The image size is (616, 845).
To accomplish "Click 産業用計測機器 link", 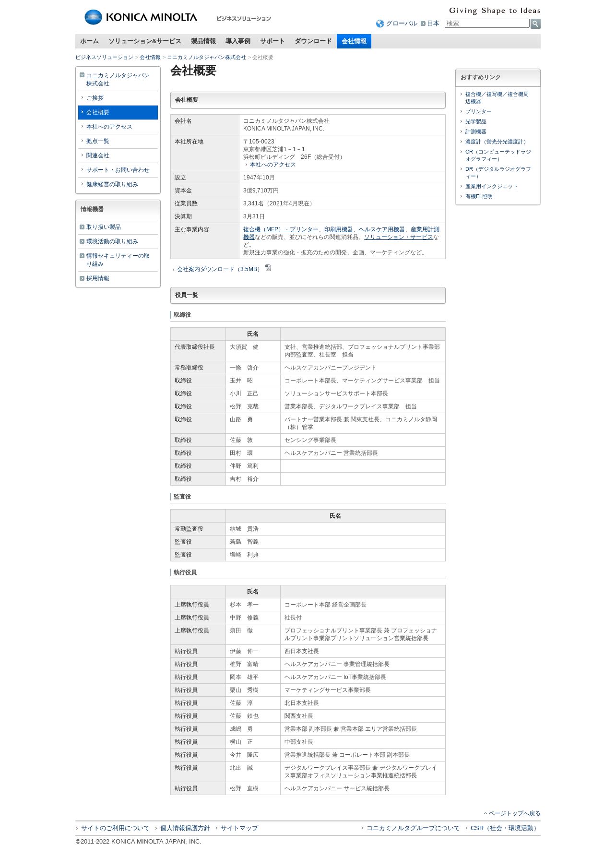I will click(425, 229).
